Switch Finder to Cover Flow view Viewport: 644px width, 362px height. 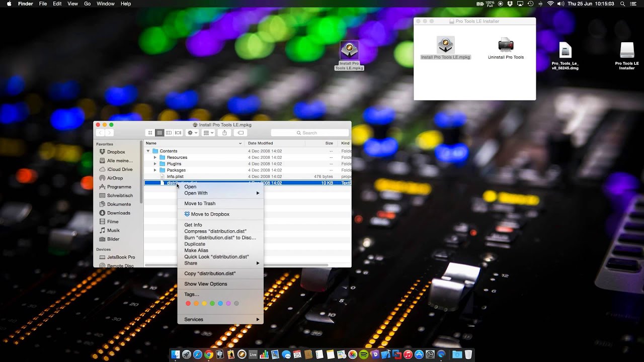(178, 133)
